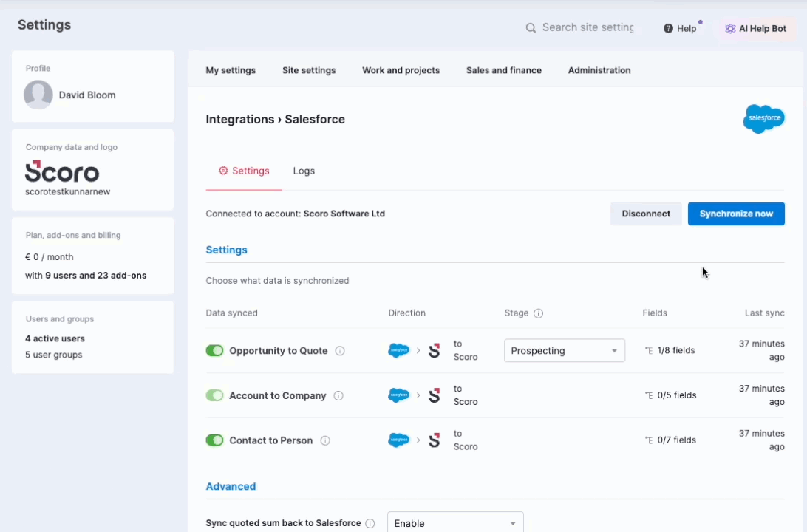Switch to the Logs tab

[304, 171]
